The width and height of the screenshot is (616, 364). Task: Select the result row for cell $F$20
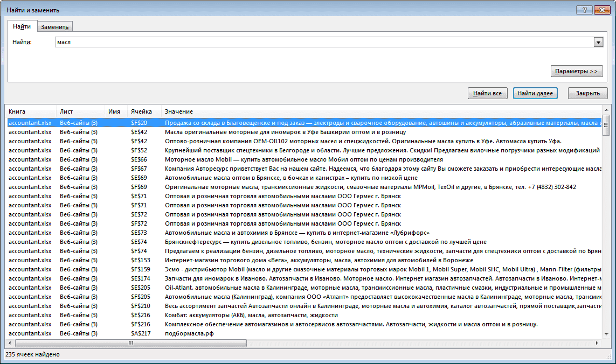[304, 123]
